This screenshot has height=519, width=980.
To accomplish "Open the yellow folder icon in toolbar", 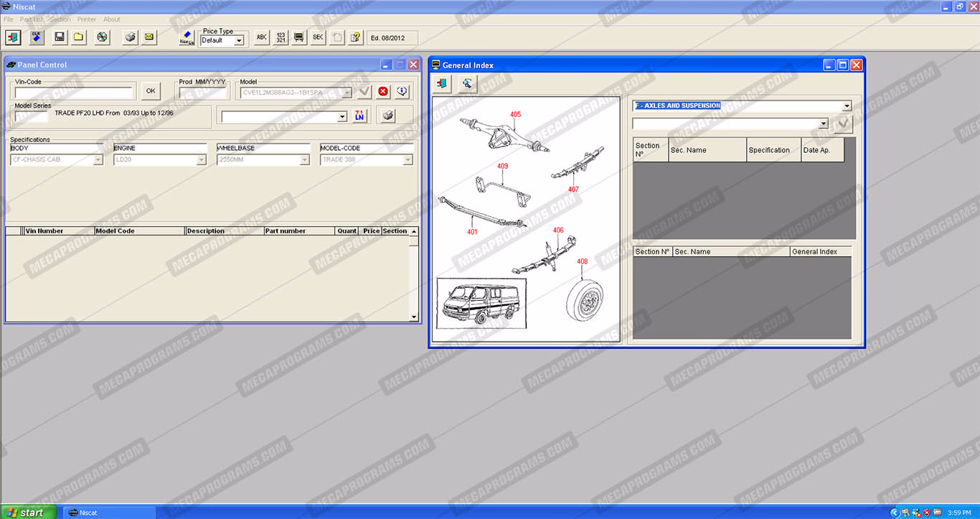I will click(x=78, y=37).
